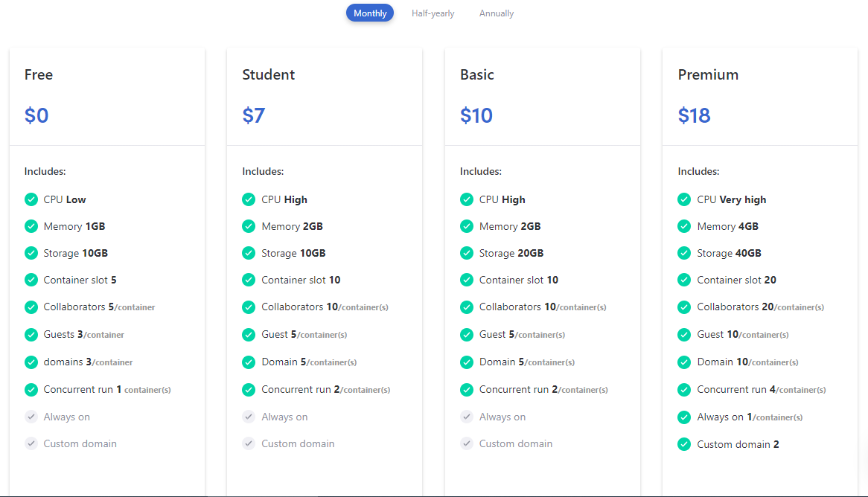The width and height of the screenshot is (868, 497).
Task: Click the check icon next to Student Memory 2GB
Action: tap(249, 226)
